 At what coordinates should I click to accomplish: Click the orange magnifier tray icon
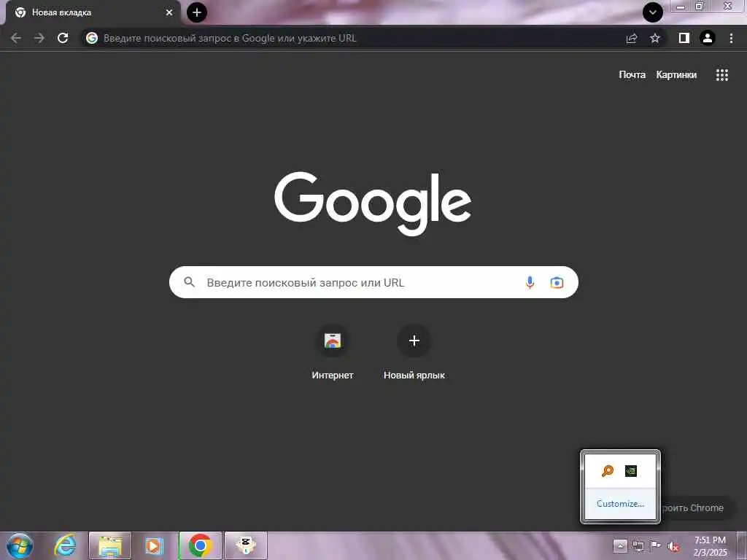[x=608, y=471]
